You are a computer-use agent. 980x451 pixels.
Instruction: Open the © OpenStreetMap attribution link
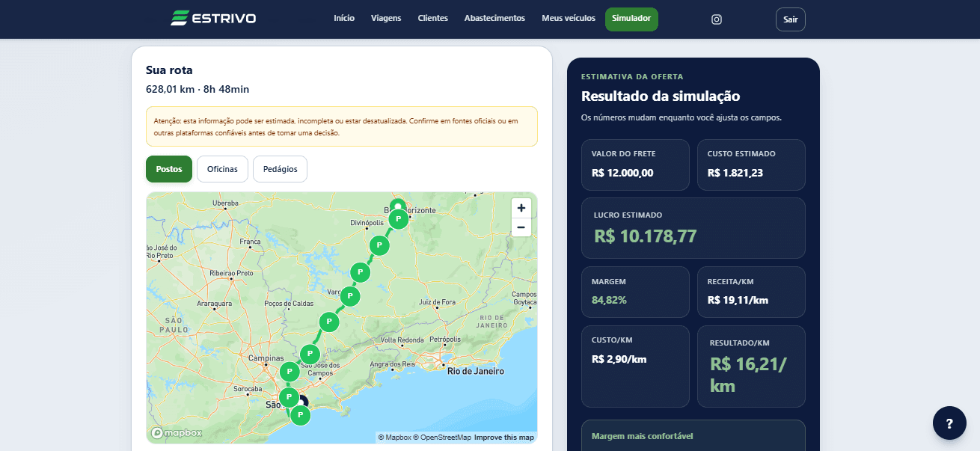[442, 438]
